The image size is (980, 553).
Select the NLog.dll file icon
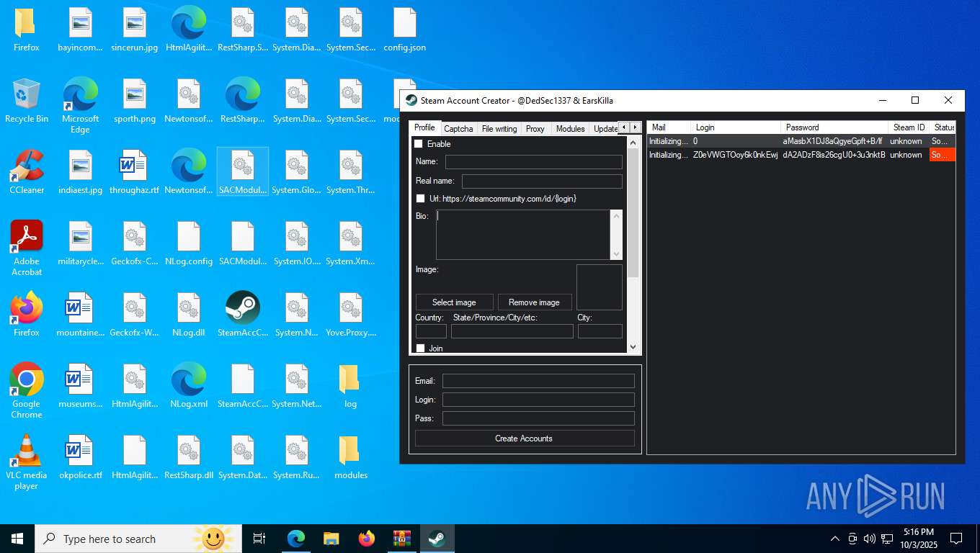point(189,315)
